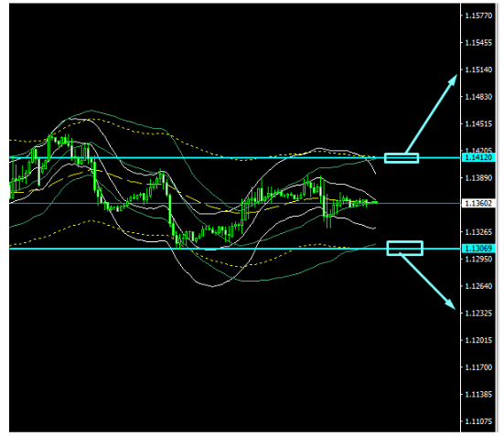The width and height of the screenshot is (504, 436).
Task: Click the 1.13265 price scale label
Action: 478,231
